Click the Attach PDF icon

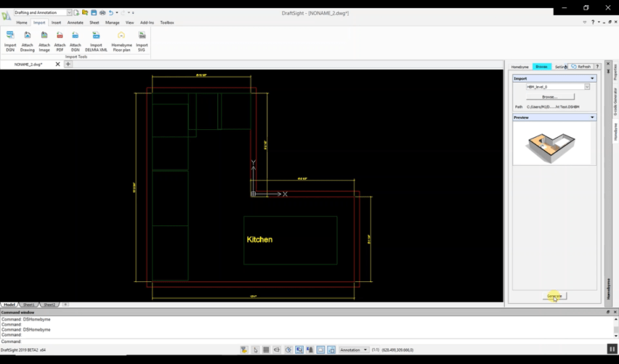click(x=59, y=40)
